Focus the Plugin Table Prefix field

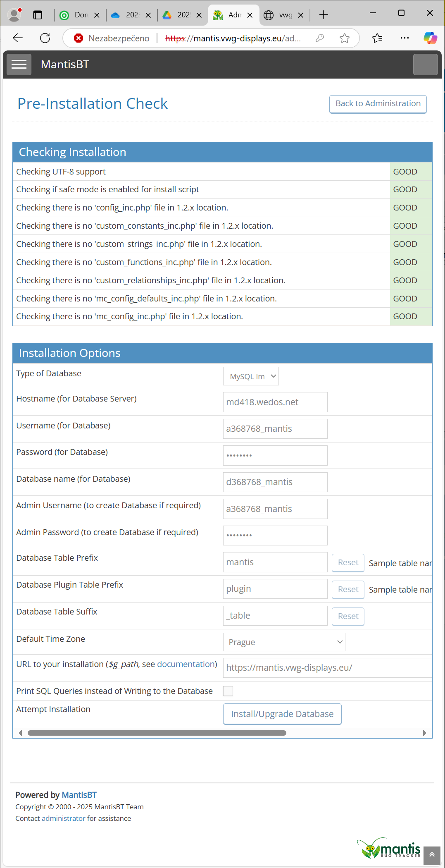tap(275, 589)
